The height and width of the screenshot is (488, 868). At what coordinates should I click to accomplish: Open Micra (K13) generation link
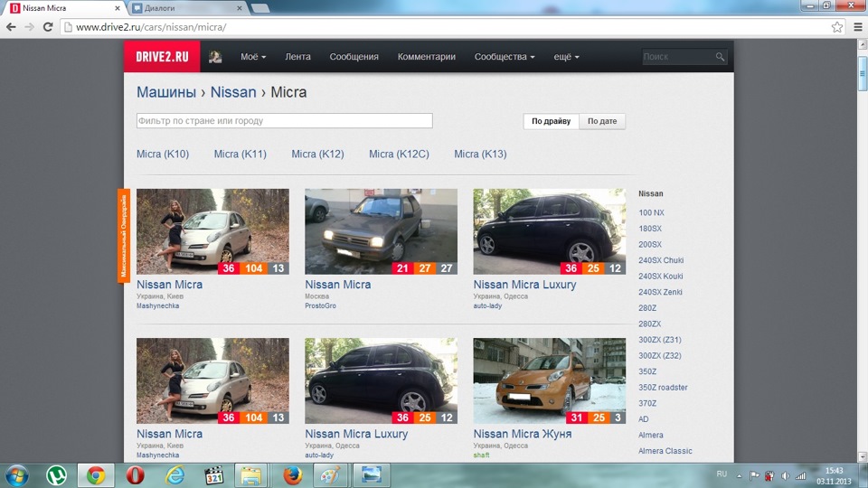[x=480, y=154]
